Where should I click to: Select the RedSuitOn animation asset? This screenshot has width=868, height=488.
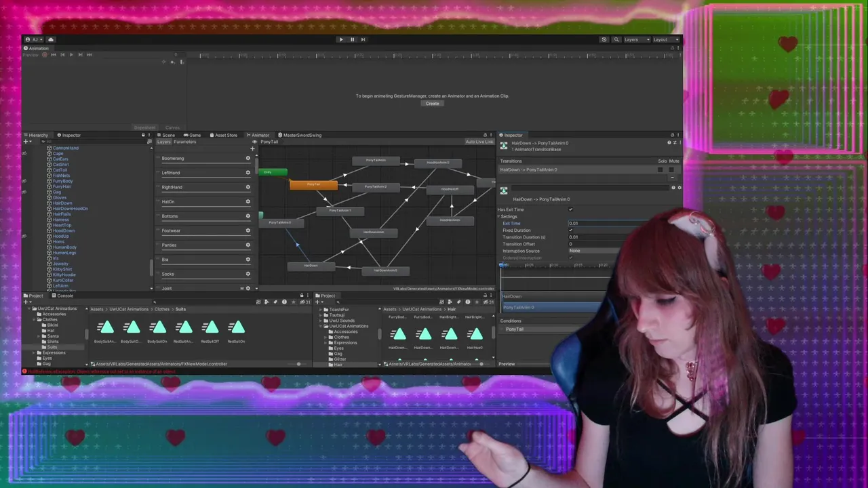[236, 331]
